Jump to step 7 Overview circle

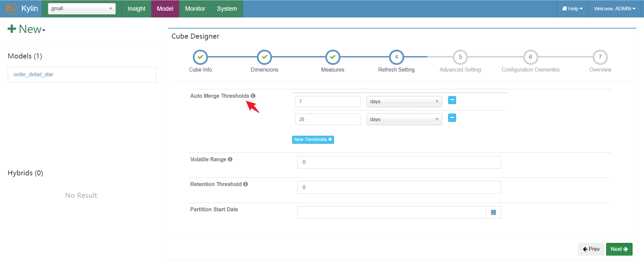click(x=600, y=57)
